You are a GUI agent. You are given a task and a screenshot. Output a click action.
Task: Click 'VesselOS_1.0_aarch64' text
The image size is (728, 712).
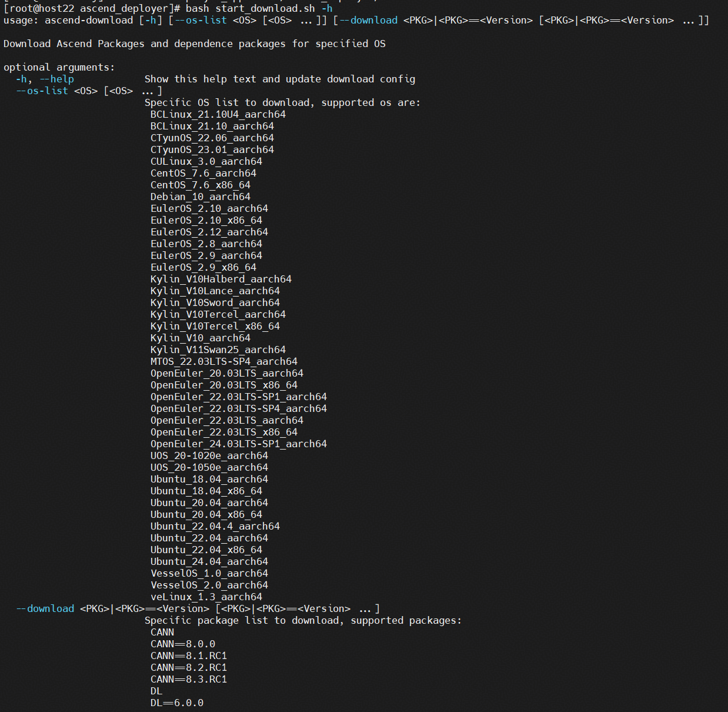pyautogui.click(x=209, y=573)
